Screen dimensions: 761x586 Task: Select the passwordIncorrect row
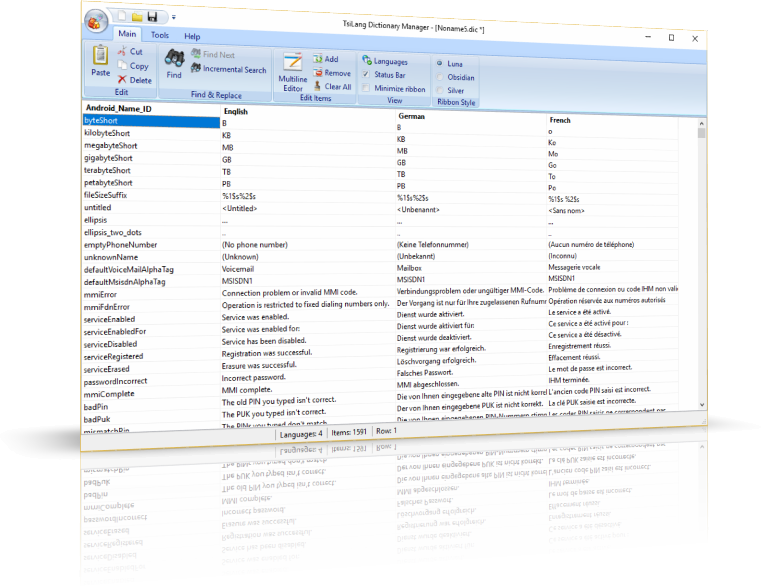tap(151, 381)
